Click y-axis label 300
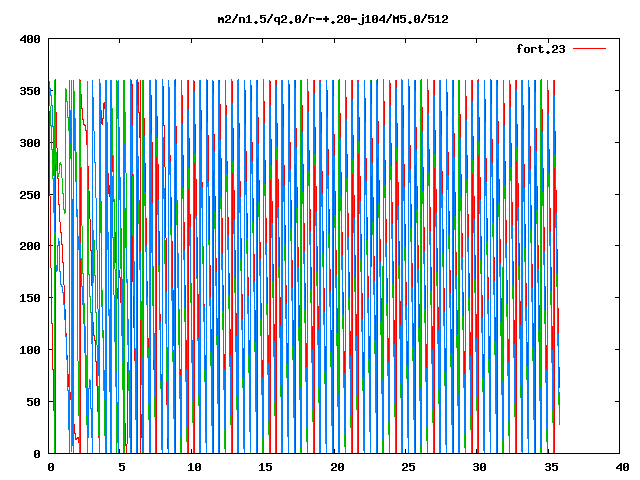This screenshot has width=640, height=480. pos(30,143)
